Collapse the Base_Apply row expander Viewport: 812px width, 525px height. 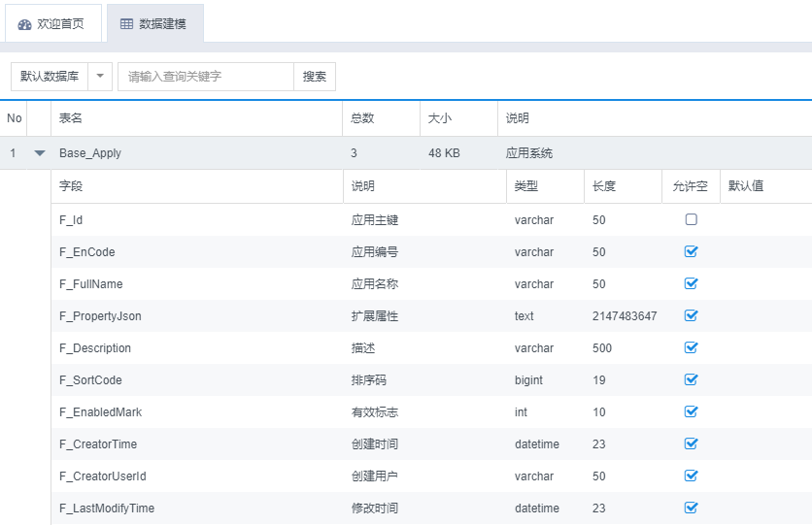[40, 153]
